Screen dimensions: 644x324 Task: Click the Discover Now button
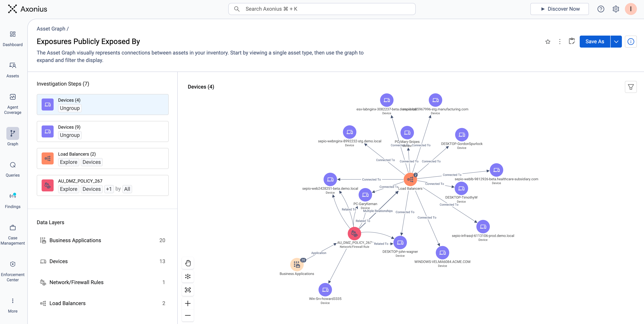coord(560,9)
